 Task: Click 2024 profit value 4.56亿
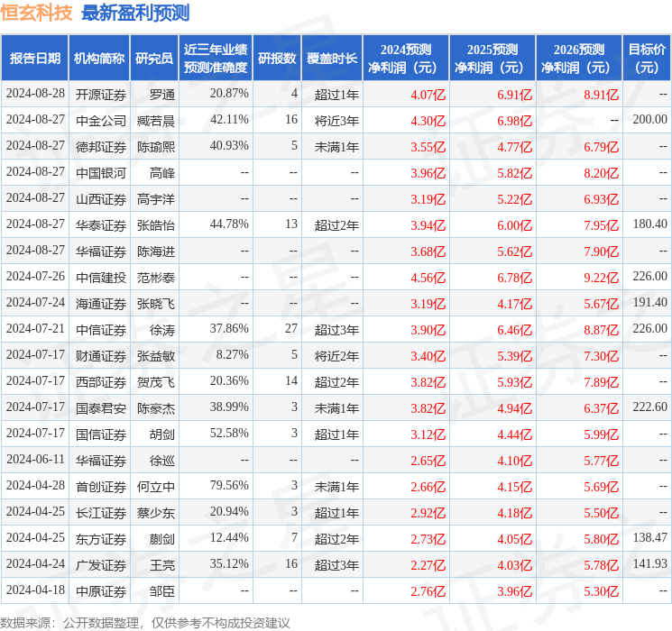pyautogui.click(x=428, y=278)
